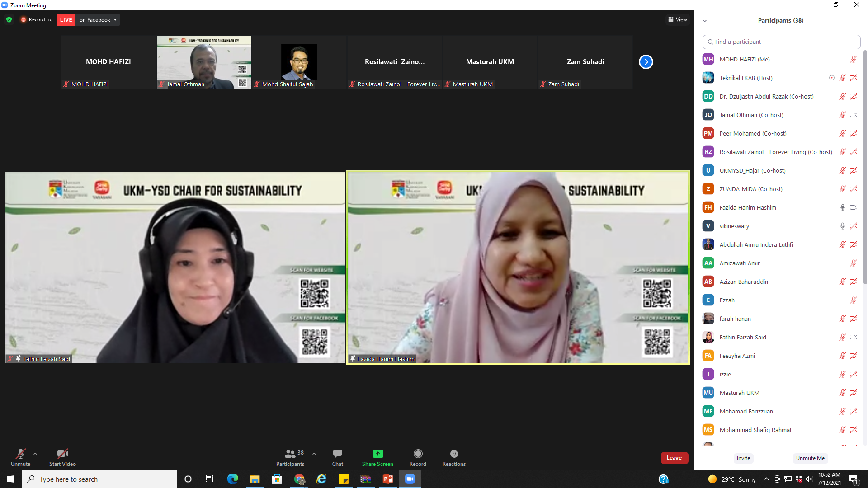Collapse the Participants panel chevron
This screenshot has width=868, height=488.
click(x=704, y=21)
